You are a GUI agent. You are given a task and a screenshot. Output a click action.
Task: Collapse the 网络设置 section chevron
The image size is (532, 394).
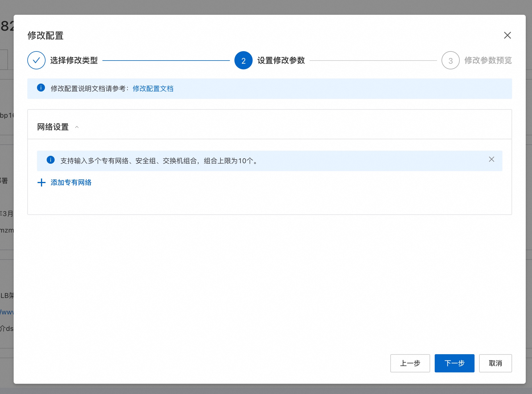(77, 127)
